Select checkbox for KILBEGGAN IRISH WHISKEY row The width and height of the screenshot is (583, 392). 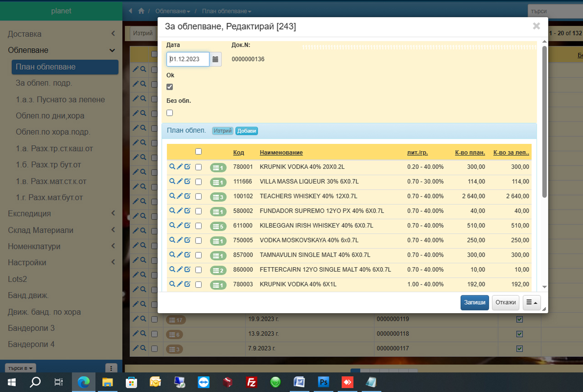(x=198, y=226)
